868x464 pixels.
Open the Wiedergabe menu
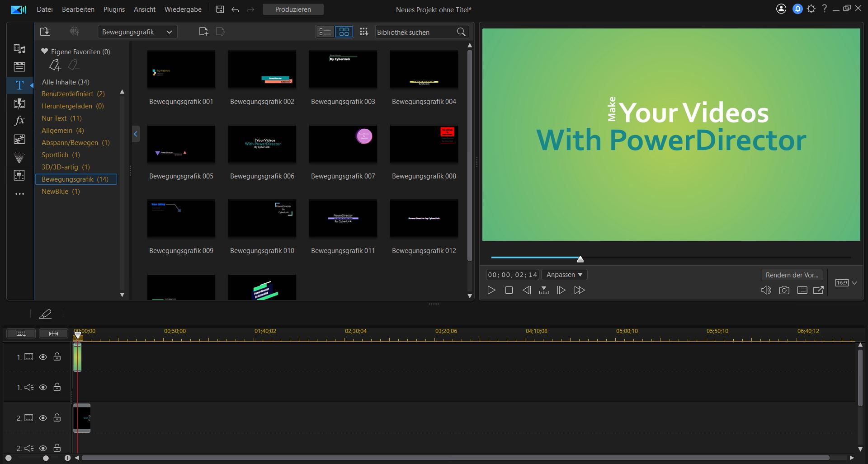tap(183, 9)
